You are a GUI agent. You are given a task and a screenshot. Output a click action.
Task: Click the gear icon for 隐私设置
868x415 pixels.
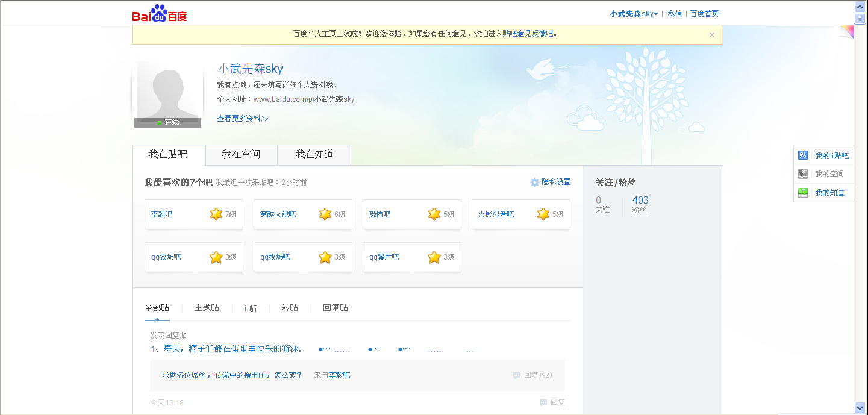tap(534, 182)
